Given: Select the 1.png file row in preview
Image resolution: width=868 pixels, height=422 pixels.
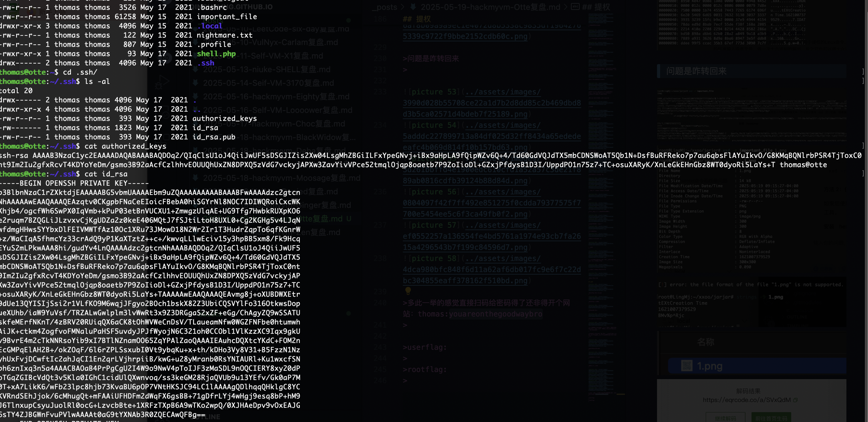Looking at the screenshot, I should pyautogui.click(x=757, y=366).
